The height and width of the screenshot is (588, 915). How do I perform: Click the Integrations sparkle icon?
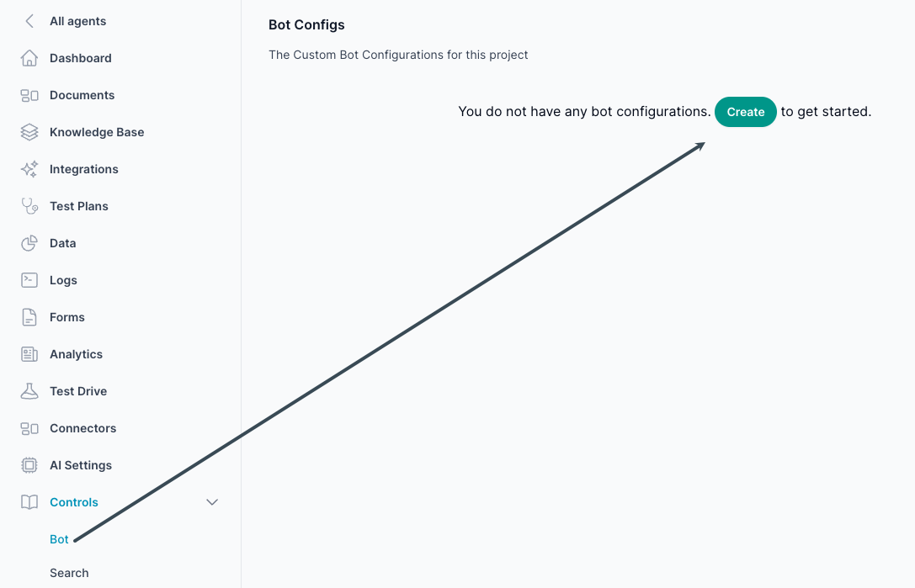point(29,169)
